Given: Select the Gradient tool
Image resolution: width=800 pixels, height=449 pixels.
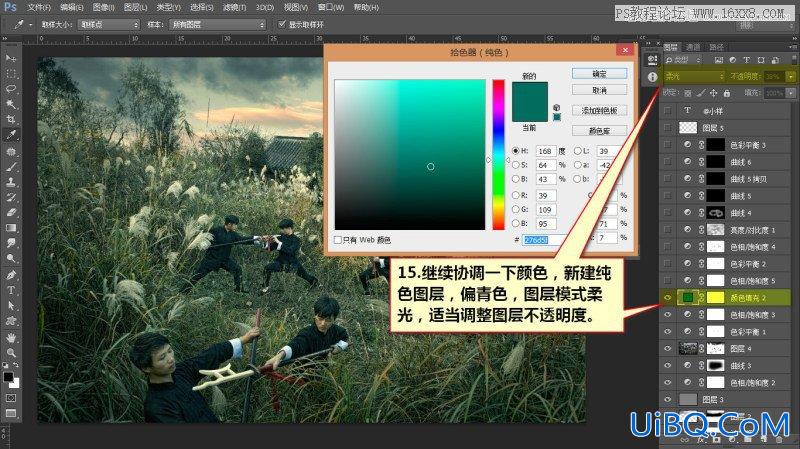Looking at the screenshot, I should coord(11,228).
